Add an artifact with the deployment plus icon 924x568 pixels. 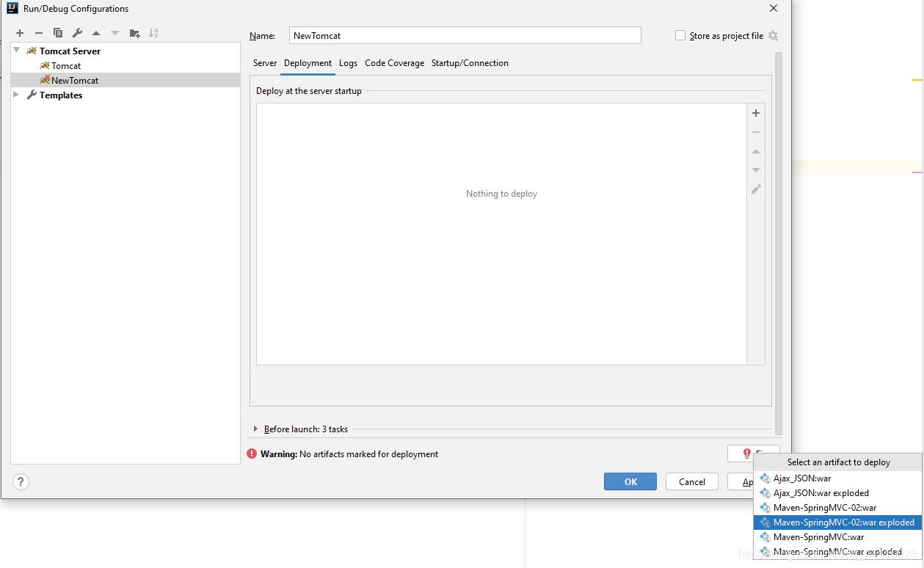click(756, 113)
